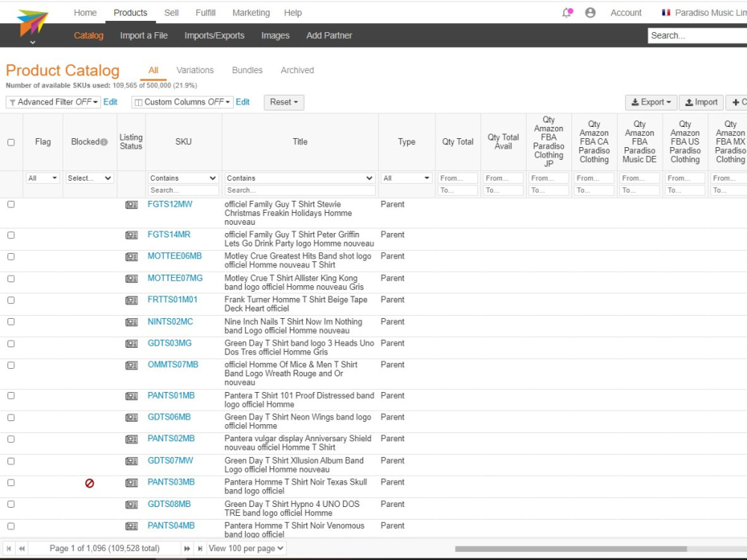
Task: Open Imports/Exports submenu link
Action: [x=214, y=35]
